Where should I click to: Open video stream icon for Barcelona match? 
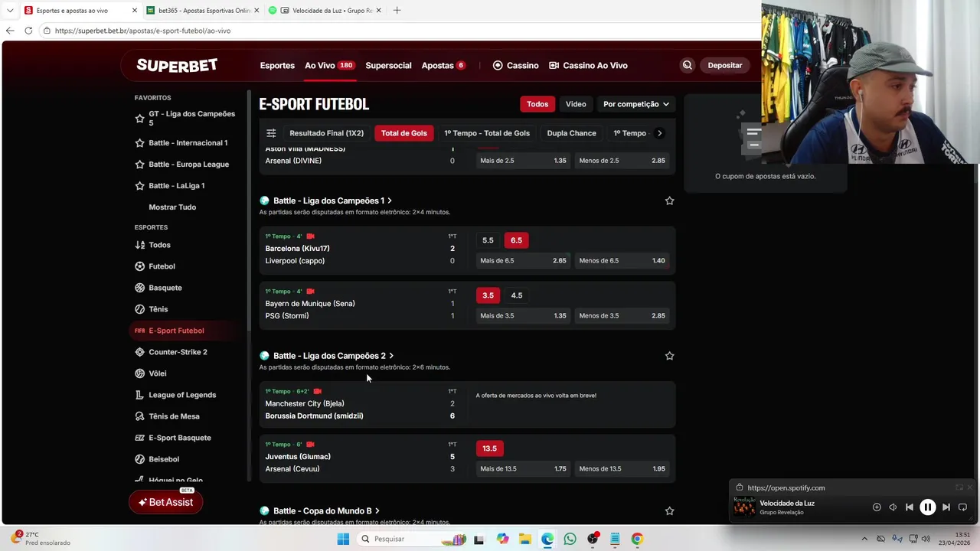coord(310,236)
